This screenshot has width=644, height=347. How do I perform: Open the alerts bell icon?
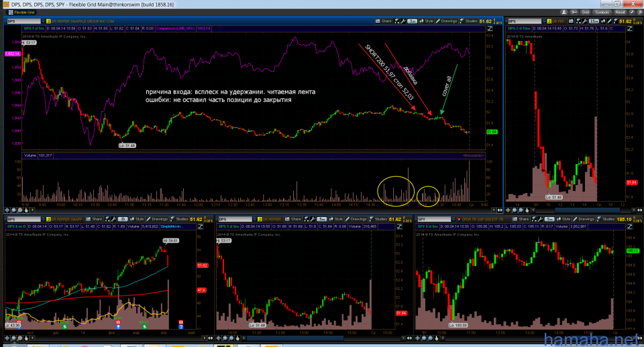(x=564, y=12)
